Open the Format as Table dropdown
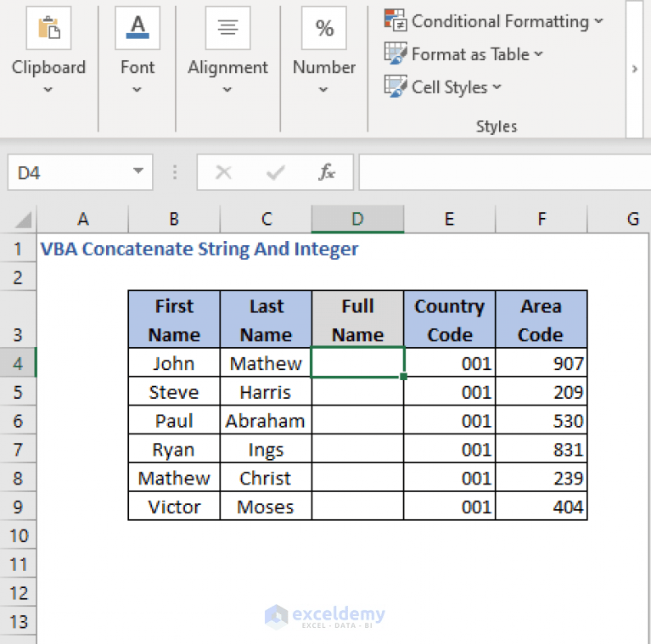This screenshot has width=651, height=644. [x=538, y=54]
